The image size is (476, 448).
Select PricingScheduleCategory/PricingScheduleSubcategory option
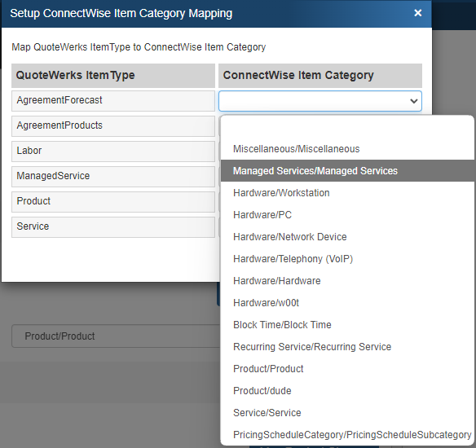(347, 435)
